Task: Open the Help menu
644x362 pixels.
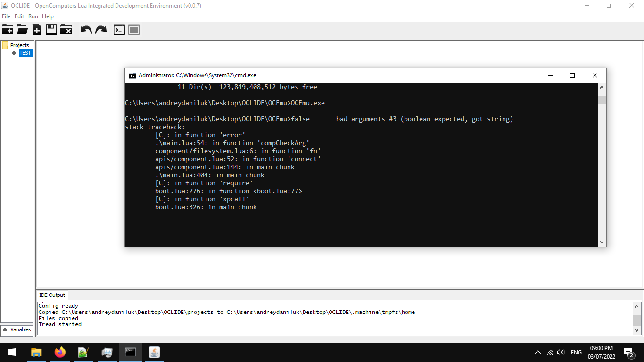Action: (48, 16)
